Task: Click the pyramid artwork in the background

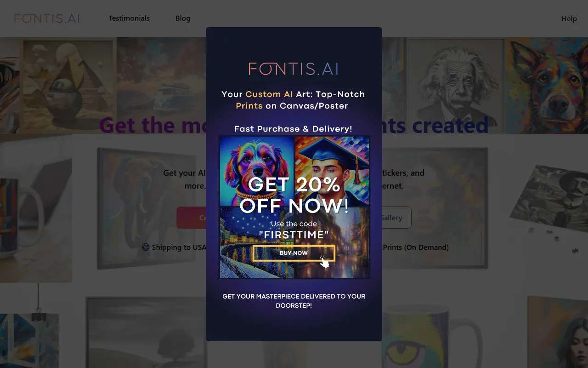Action: (69, 85)
